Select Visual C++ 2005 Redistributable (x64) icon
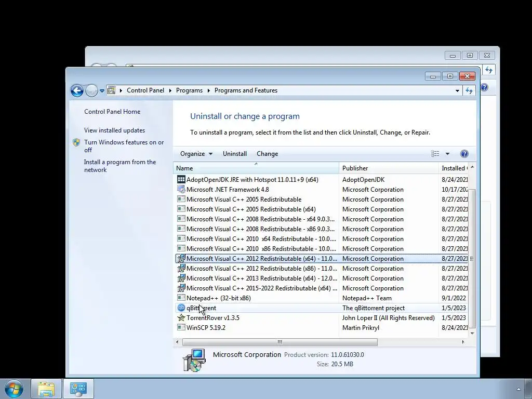The width and height of the screenshot is (532, 399). tap(181, 209)
